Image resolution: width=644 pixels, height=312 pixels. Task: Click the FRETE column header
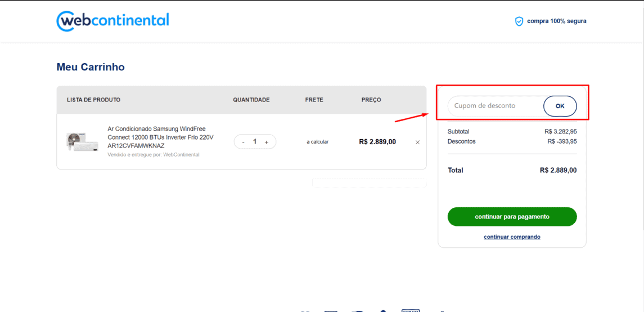click(x=314, y=100)
